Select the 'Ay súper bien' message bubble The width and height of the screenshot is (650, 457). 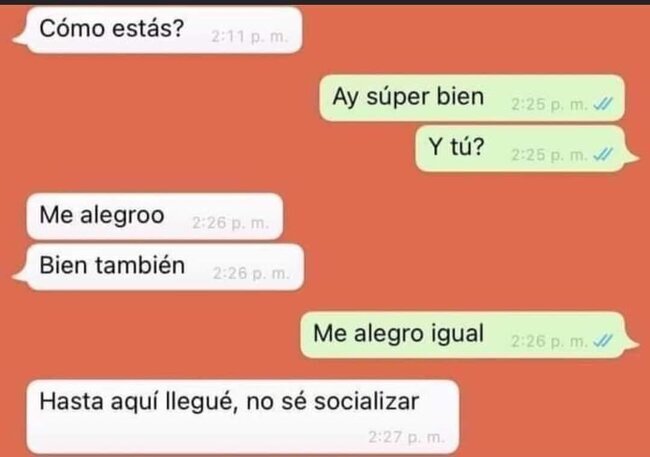(x=472, y=98)
